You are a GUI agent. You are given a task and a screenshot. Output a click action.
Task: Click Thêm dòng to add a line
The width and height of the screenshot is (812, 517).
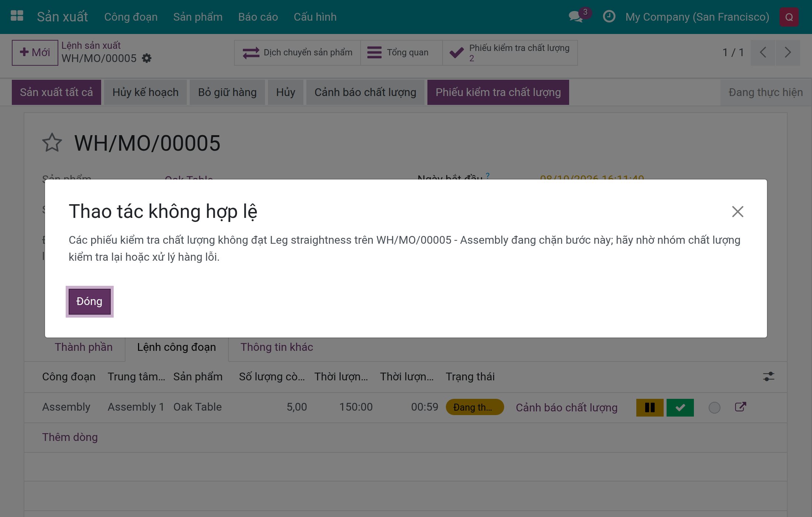[70, 437]
